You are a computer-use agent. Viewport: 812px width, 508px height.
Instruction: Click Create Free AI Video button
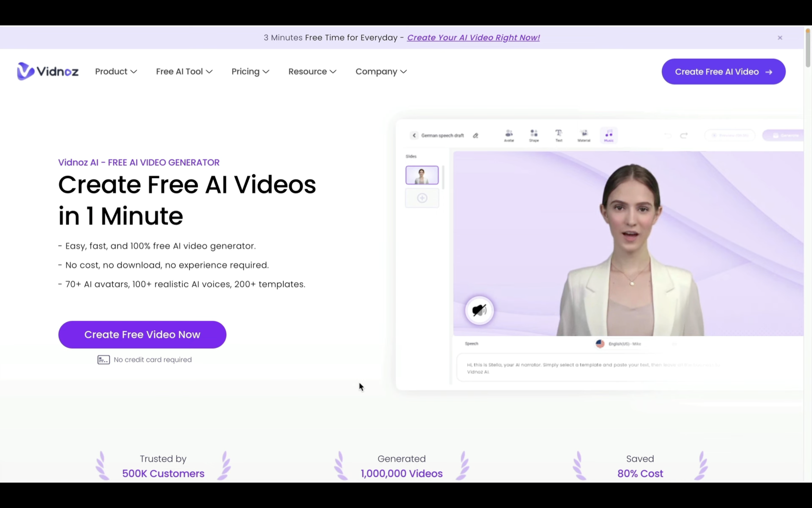(x=723, y=72)
